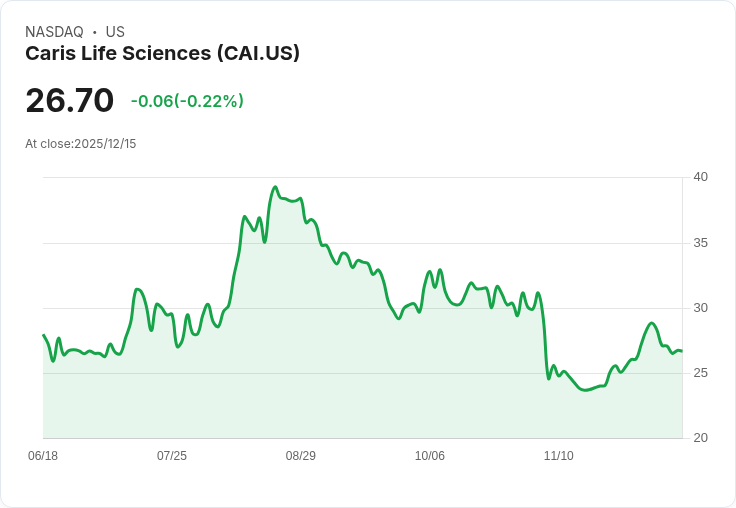Click the 25 price axis label
Screen dimensions: 736x508
(x=700, y=373)
